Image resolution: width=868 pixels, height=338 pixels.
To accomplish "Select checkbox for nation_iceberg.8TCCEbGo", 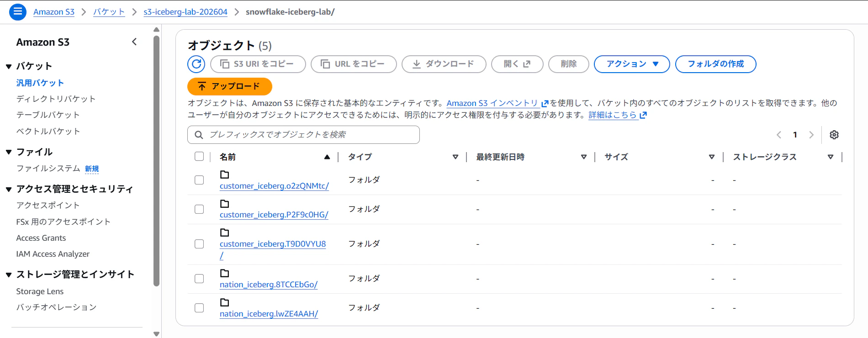I will pyautogui.click(x=199, y=279).
